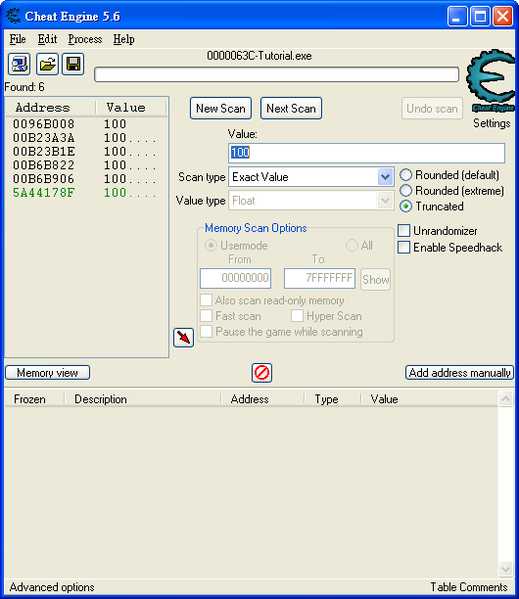Select the Rounded (extreme) radio button
Screen dimensions: 519x599
coord(406,191)
